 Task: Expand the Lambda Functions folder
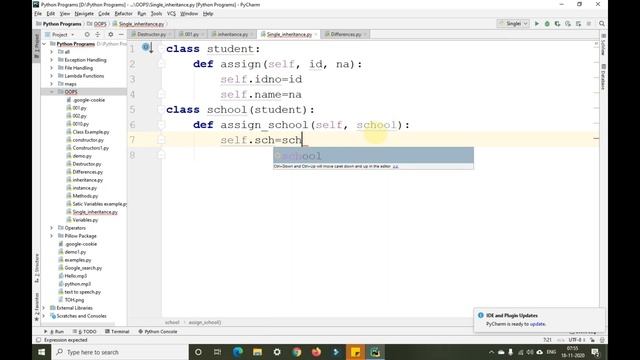(51, 76)
